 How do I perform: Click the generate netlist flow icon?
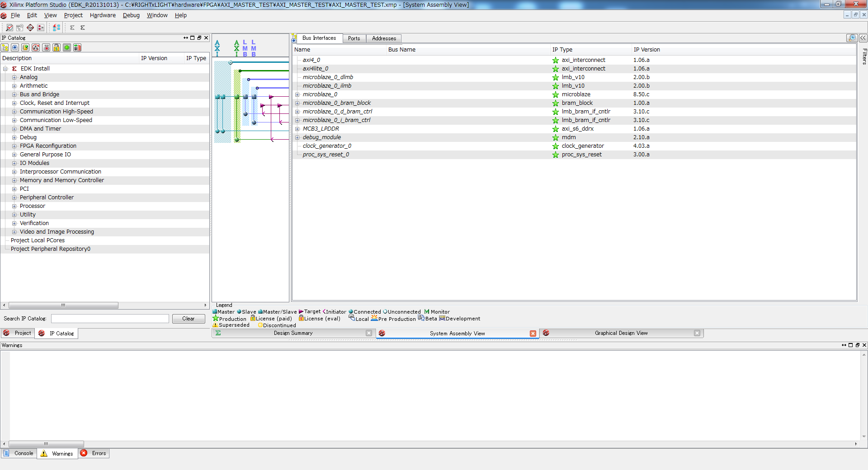(41, 28)
